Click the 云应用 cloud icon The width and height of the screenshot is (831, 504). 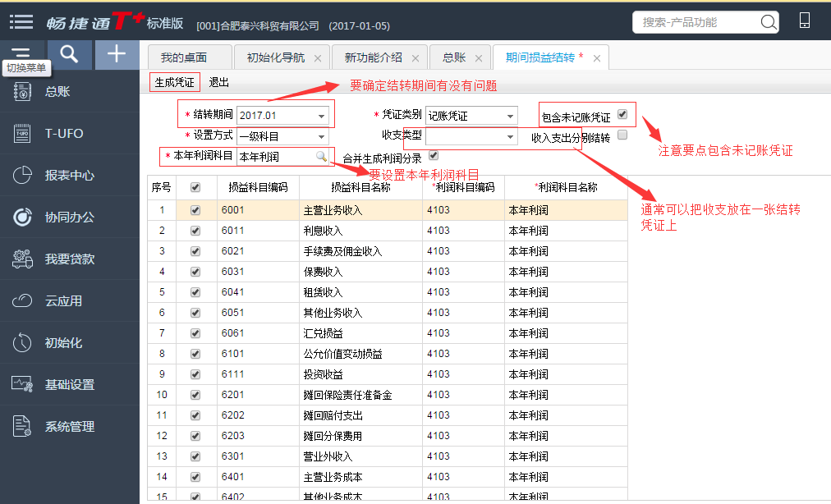coord(22,301)
